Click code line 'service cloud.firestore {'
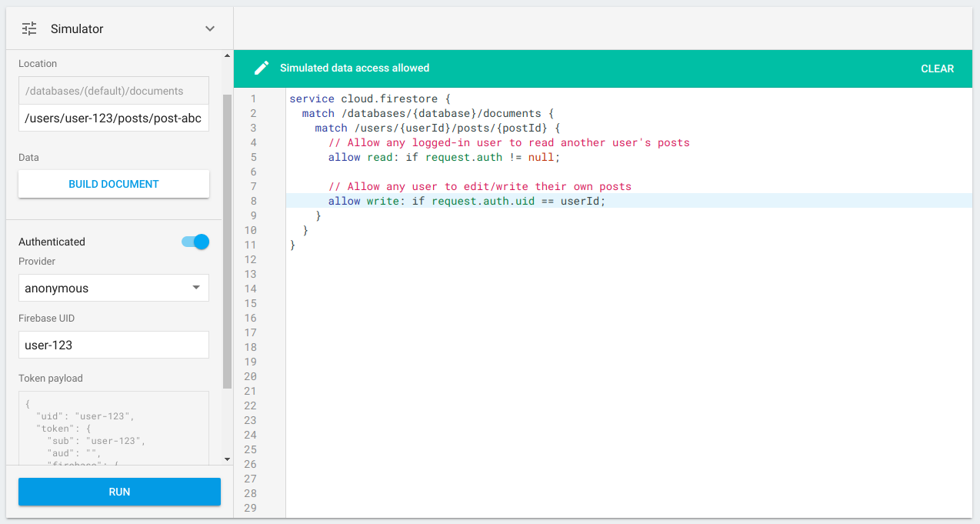 point(369,98)
